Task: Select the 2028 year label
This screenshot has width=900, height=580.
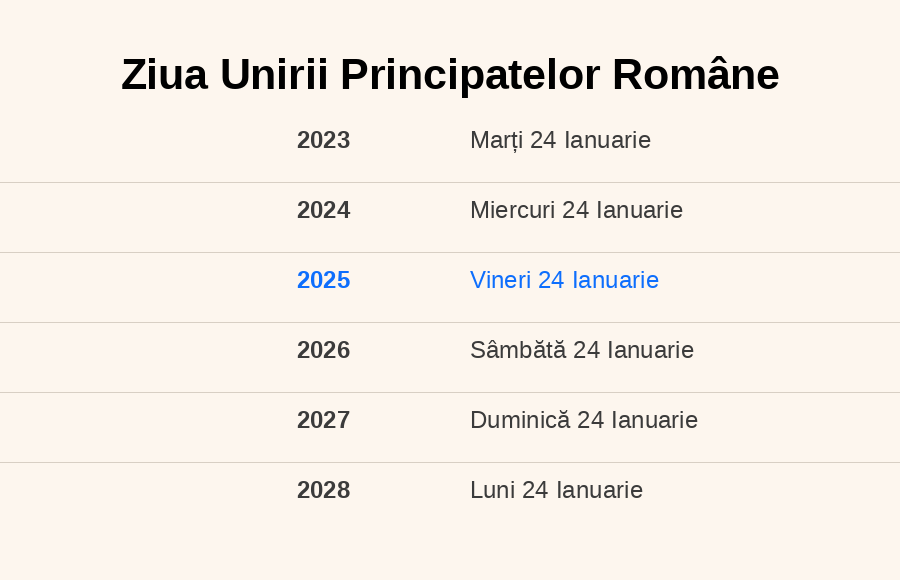Action: pos(323,490)
